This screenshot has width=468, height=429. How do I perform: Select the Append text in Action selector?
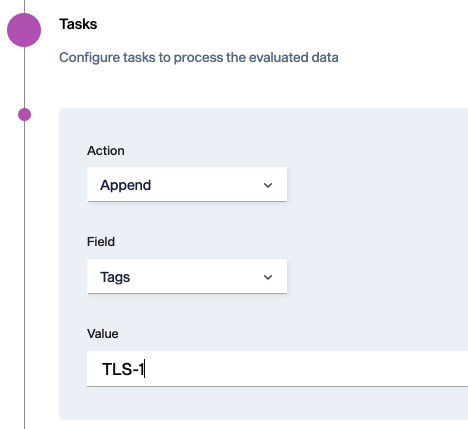(x=126, y=185)
